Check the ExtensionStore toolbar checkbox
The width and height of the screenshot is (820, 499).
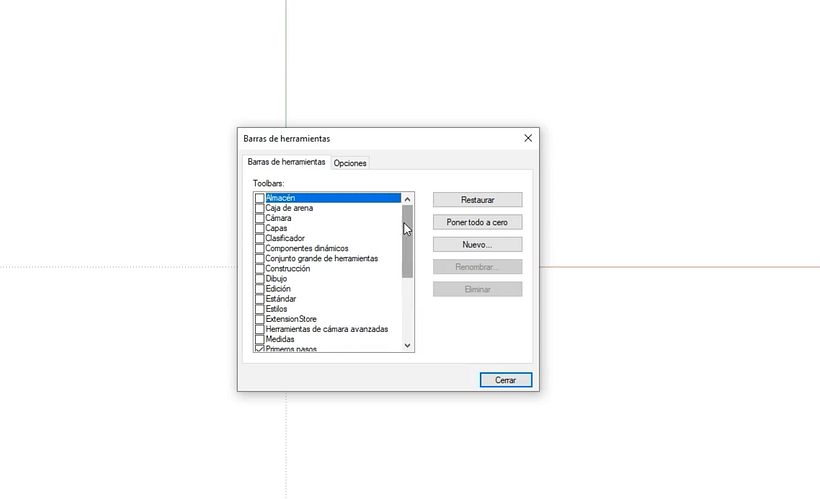[259, 319]
